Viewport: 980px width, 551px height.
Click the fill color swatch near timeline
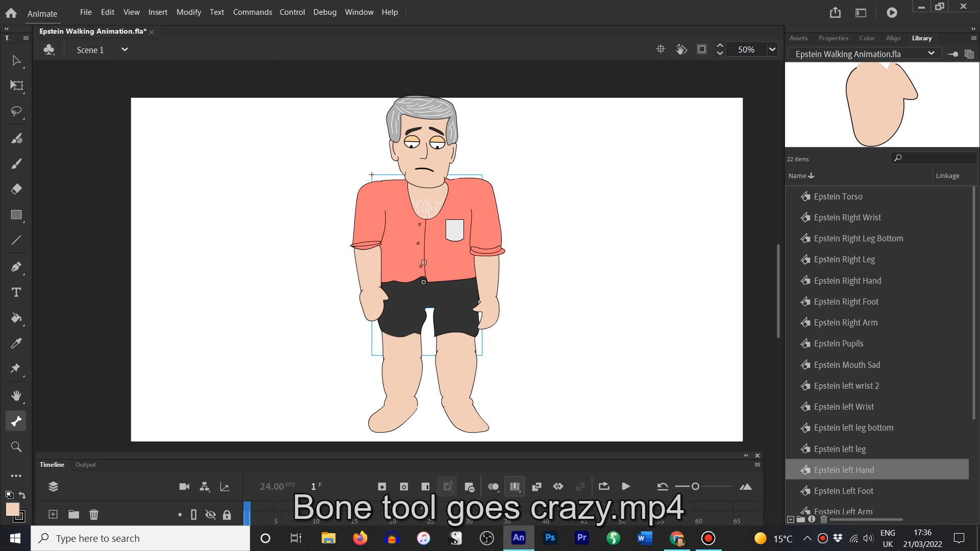click(13, 509)
